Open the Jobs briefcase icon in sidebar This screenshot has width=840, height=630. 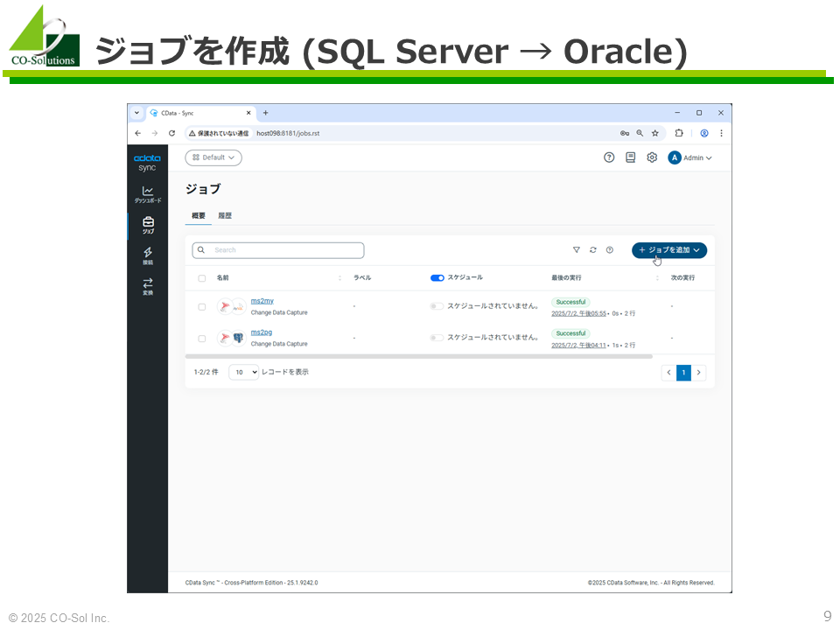tap(149, 226)
